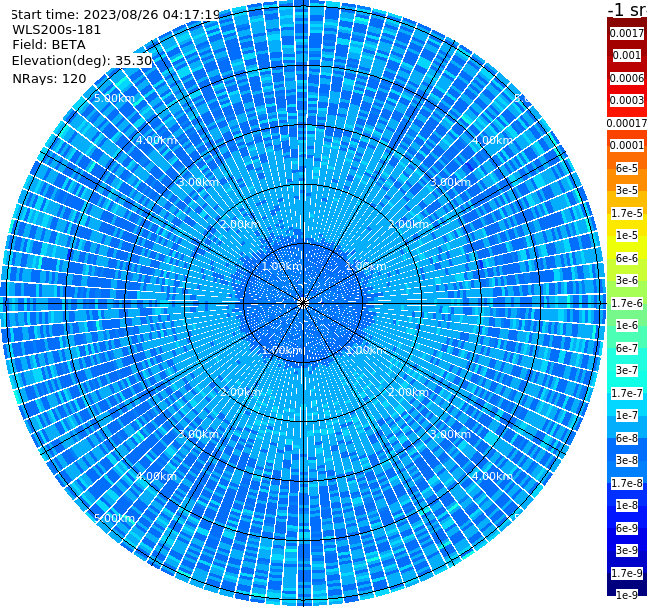Viewport: 647px width, 607px height.
Task: Click the 0.0001 colorbar label
Action: [627, 146]
